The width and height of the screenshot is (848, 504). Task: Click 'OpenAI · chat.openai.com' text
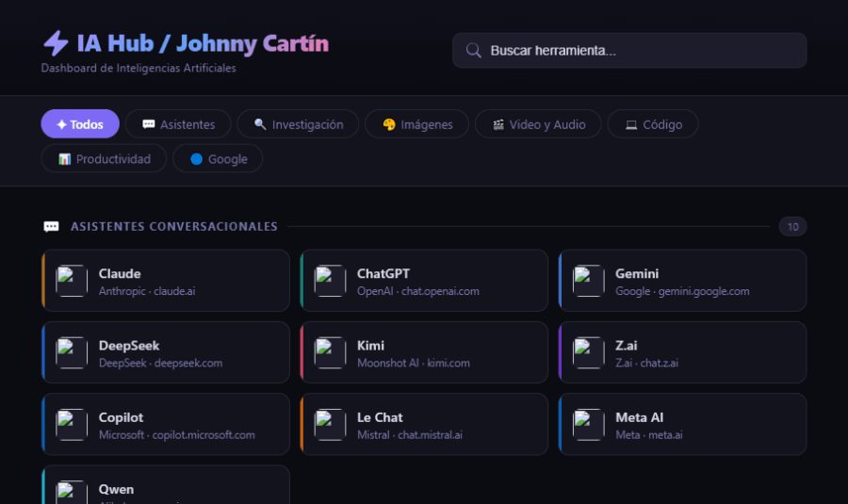(418, 291)
